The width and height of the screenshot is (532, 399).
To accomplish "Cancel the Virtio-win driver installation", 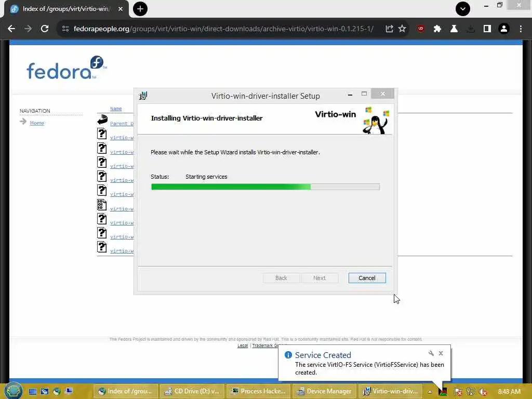I will point(367,278).
